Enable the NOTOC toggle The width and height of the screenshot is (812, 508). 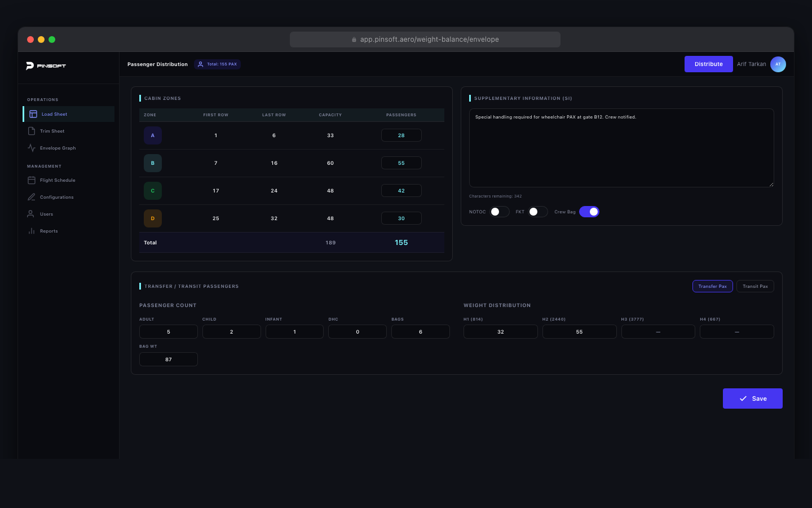coord(498,211)
